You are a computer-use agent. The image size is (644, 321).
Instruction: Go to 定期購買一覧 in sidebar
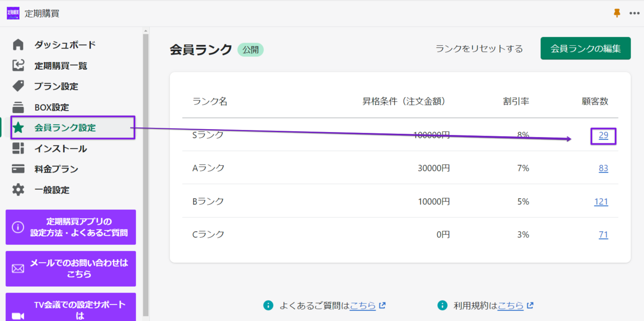(61, 66)
